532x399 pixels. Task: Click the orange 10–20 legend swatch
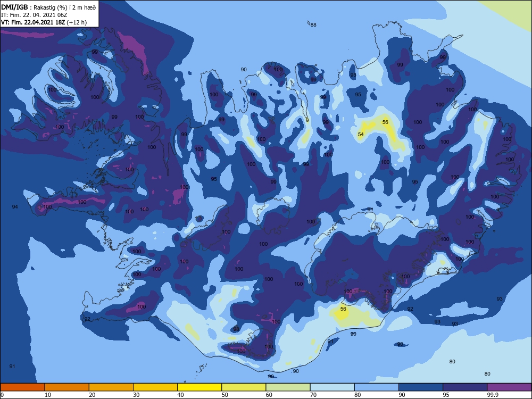tap(67, 387)
